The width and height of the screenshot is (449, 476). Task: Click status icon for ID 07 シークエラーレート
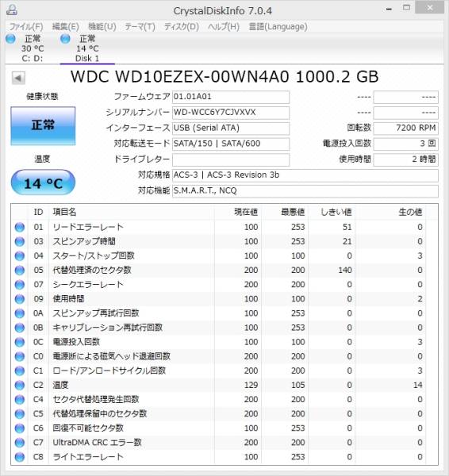coord(20,285)
